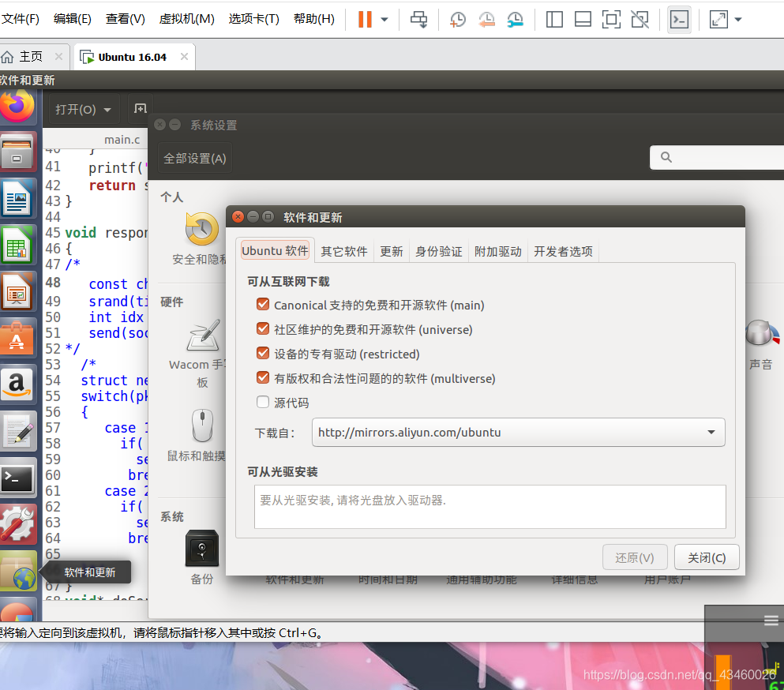The width and height of the screenshot is (784, 690).
Task: Switch to 附加驱动 tab
Action: point(498,251)
